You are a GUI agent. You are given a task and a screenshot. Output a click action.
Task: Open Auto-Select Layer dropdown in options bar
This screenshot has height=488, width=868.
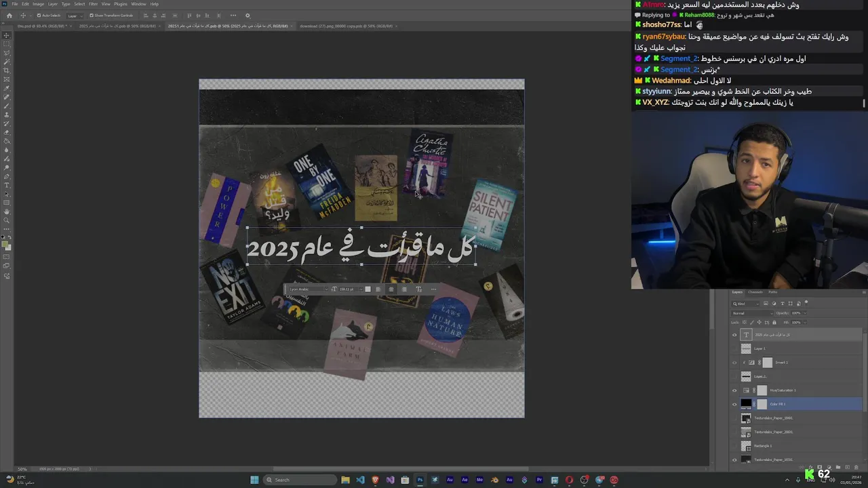75,16
